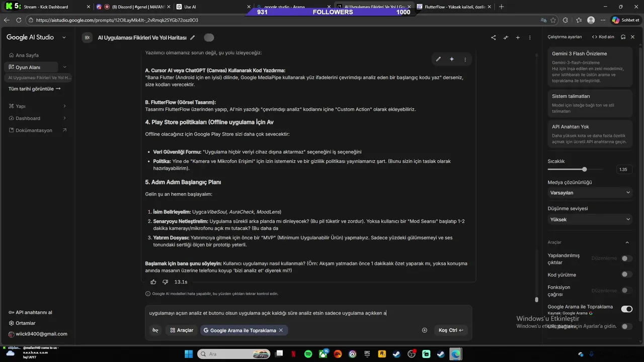Screen dimensions: 644x362
Task: Give the response a thumbs down
Action: point(165,282)
